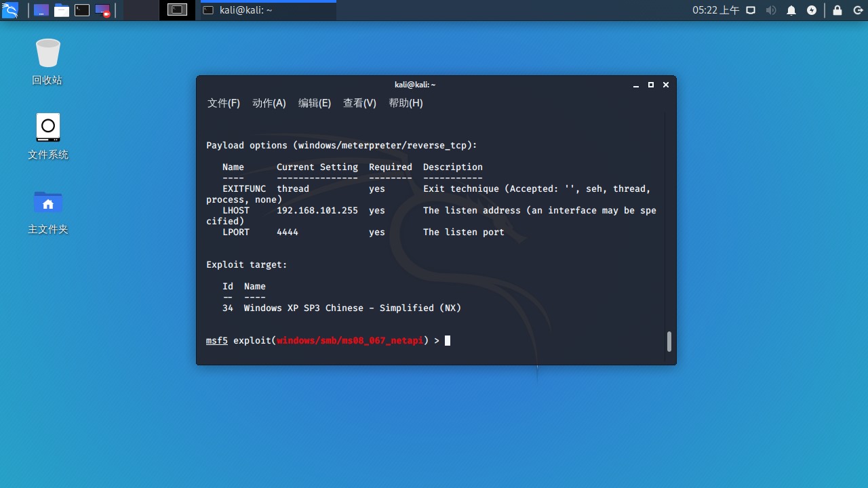Open the 查看(V) menu
The width and height of the screenshot is (868, 488).
point(359,103)
